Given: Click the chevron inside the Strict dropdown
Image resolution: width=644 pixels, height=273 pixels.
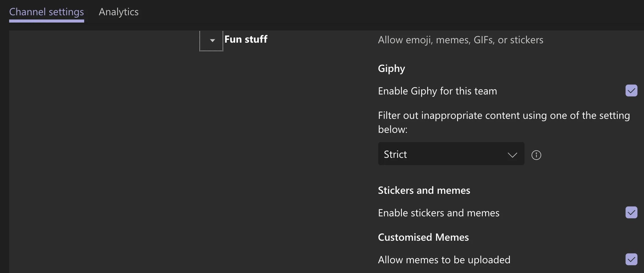Looking at the screenshot, I should (513, 155).
